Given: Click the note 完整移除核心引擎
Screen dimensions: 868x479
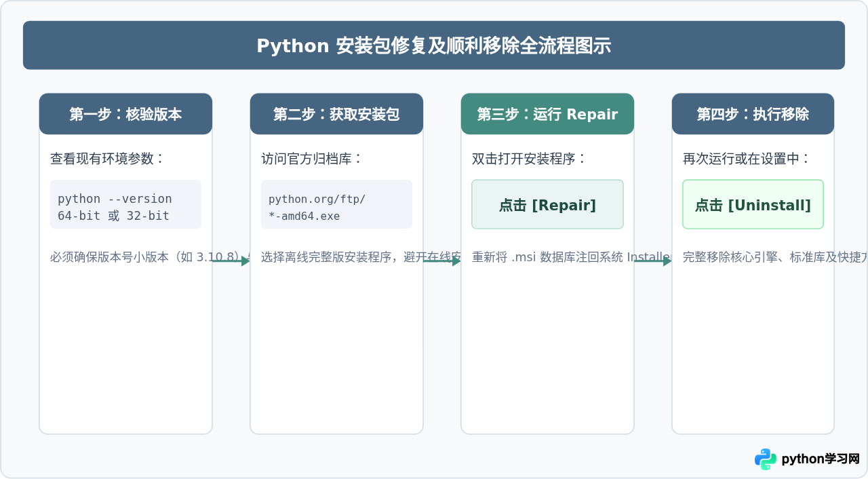Looking at the screenshot, I should pyautogui.click(x=730, y=257).
